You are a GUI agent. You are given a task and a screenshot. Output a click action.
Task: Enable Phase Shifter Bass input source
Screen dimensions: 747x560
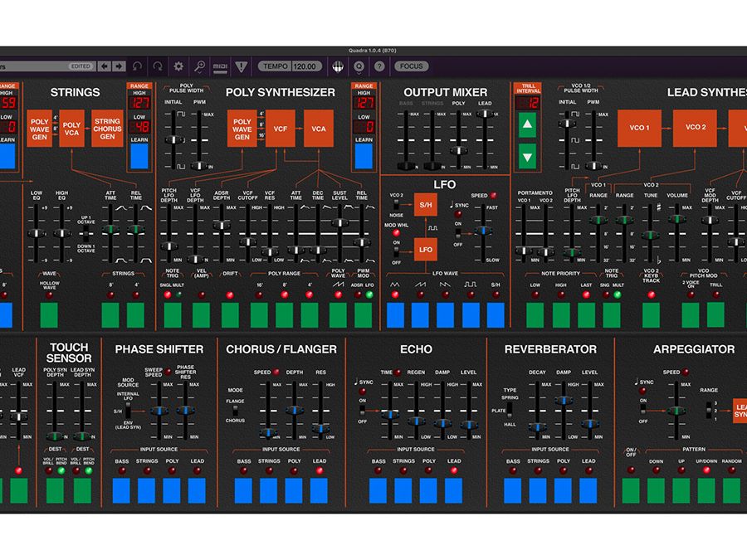point(121,491)
